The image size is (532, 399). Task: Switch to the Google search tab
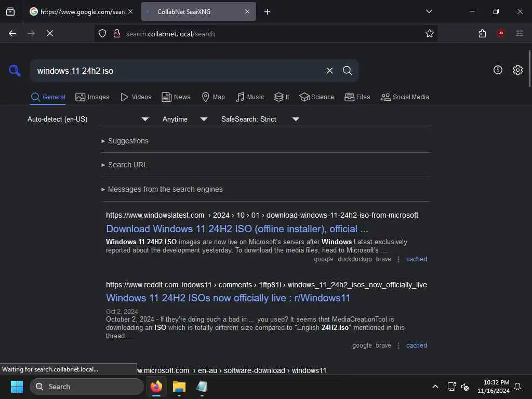(82, 11)
